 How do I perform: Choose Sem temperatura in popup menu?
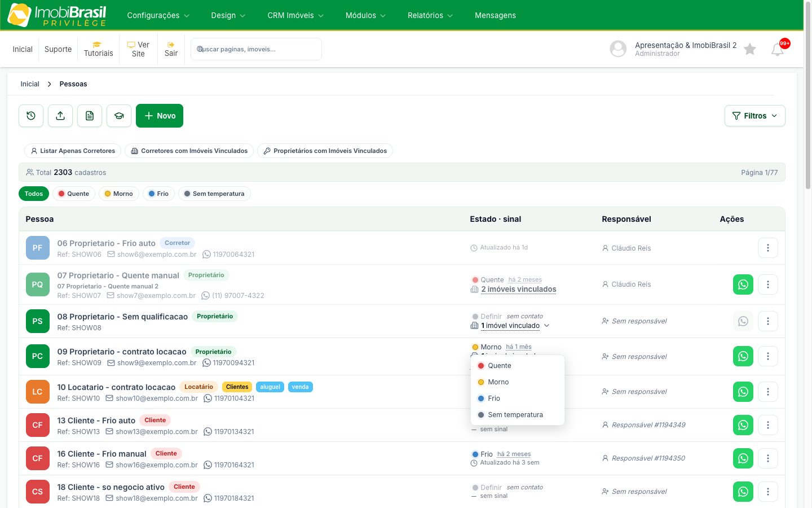pos(518,415)
